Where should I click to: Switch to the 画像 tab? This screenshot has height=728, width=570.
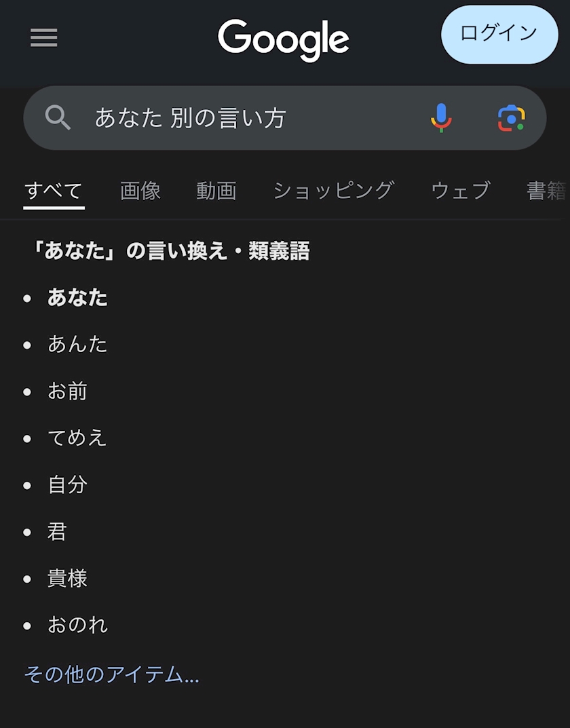point(140,191)
